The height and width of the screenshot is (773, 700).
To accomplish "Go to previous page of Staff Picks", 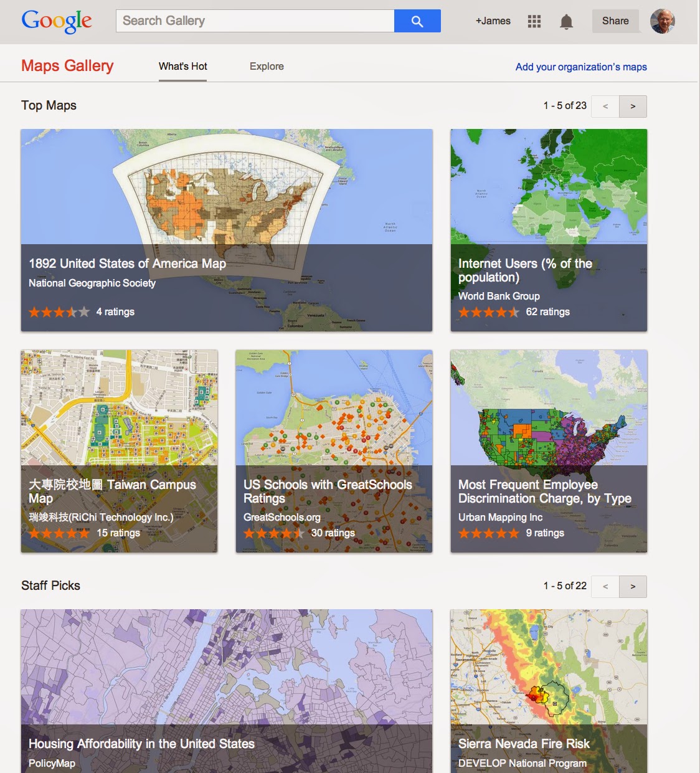I will 605,587.
